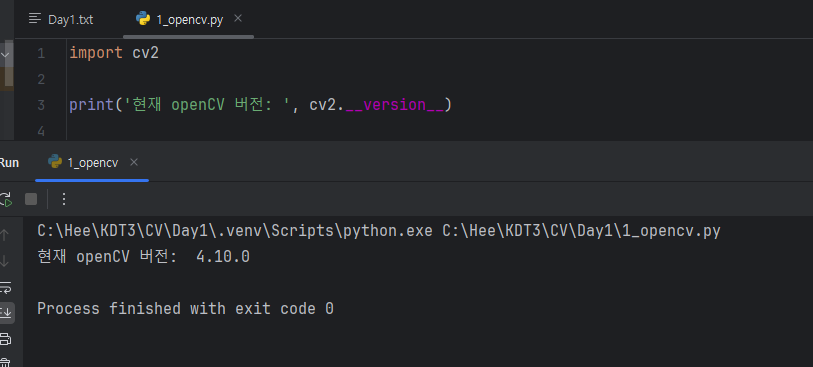Click line number 1 in the gutter
This screenshot has width=813, height=367.
(41, 53)
